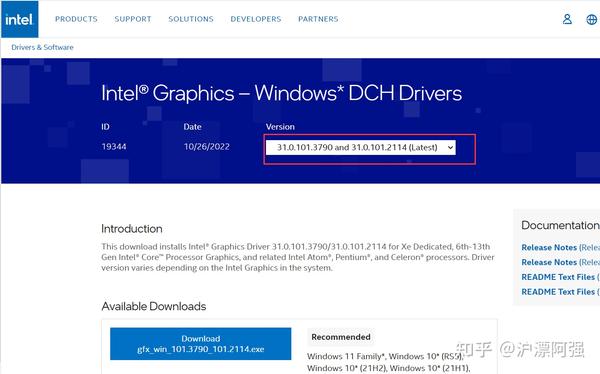Download gfx_win_101.3790_101.2114.exe
The height and width of the screenshot is (374, 600).
coord(201,344)
